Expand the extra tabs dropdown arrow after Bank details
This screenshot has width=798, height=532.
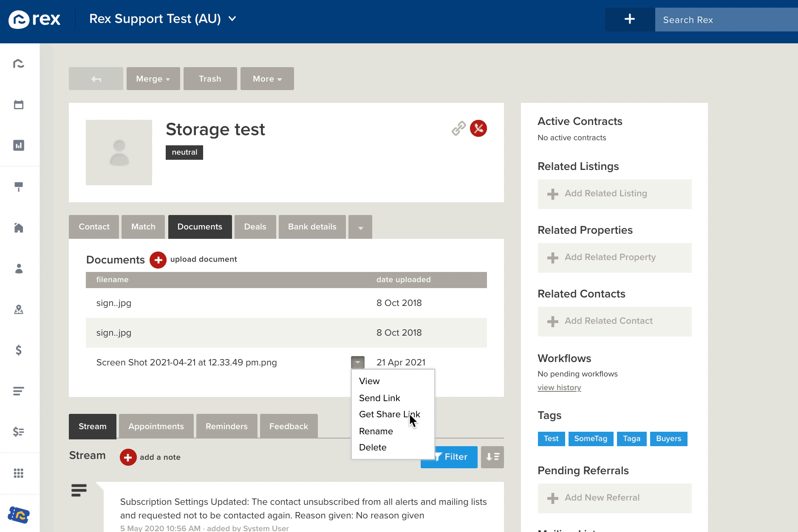click(360, 227)
